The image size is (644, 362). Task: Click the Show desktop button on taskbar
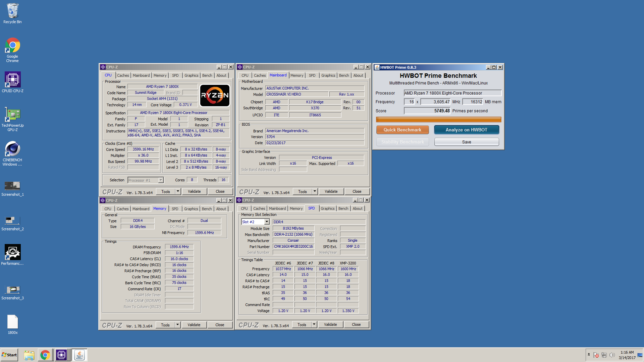(640, 355)
